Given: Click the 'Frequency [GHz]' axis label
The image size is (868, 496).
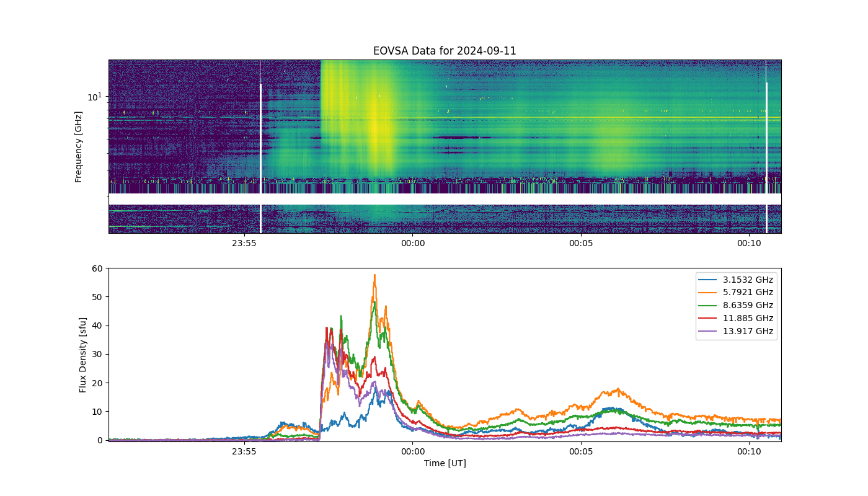Looking at the screenshot, I should pyautogui.click(x=79, y=147).
